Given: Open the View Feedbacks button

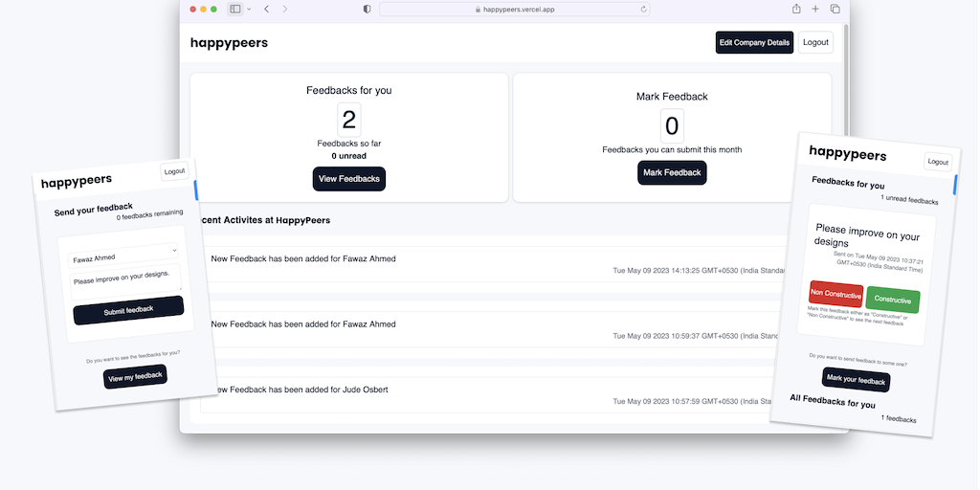Looking at the screenshot, I should (349, 179).
